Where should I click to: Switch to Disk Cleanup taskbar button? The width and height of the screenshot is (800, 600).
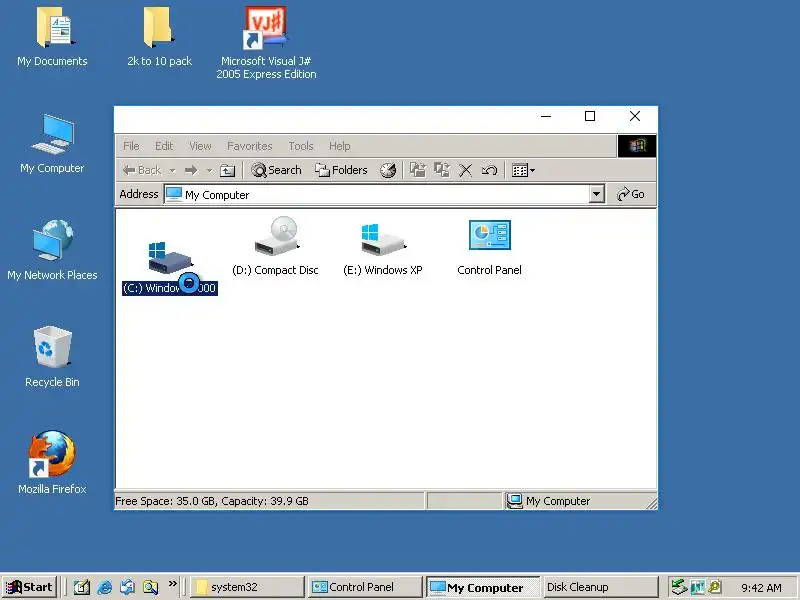(x=601, y=587)
